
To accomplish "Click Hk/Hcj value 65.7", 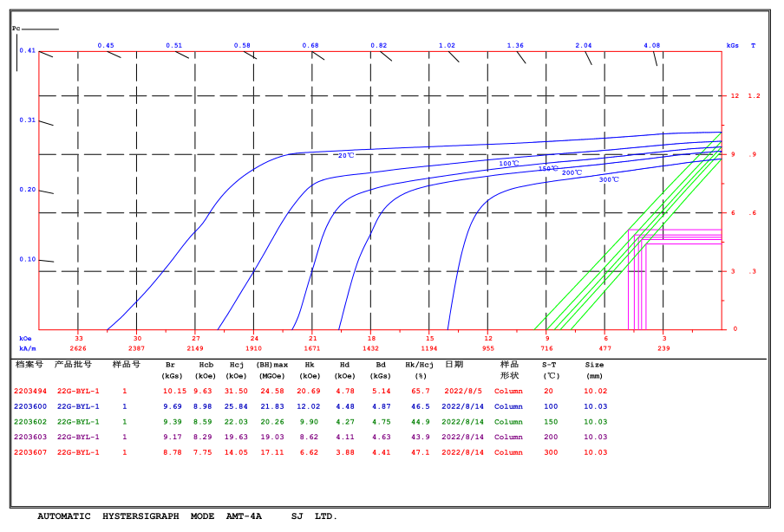I will pos(421,391).
